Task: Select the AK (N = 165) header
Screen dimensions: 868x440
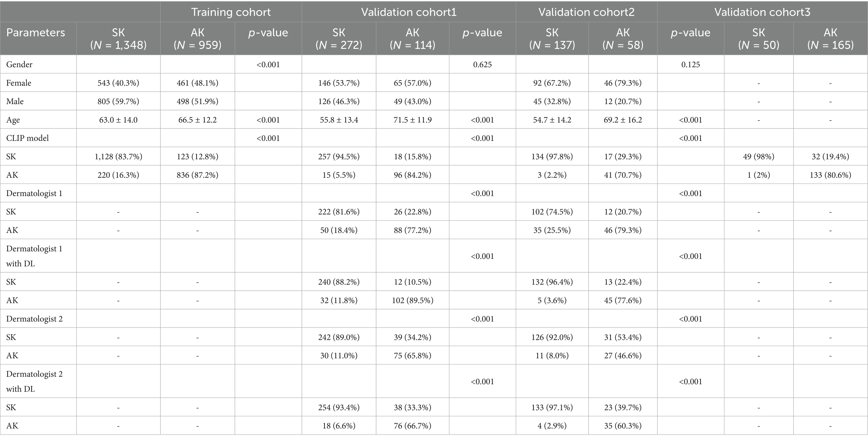Action: tap(830, 38)
